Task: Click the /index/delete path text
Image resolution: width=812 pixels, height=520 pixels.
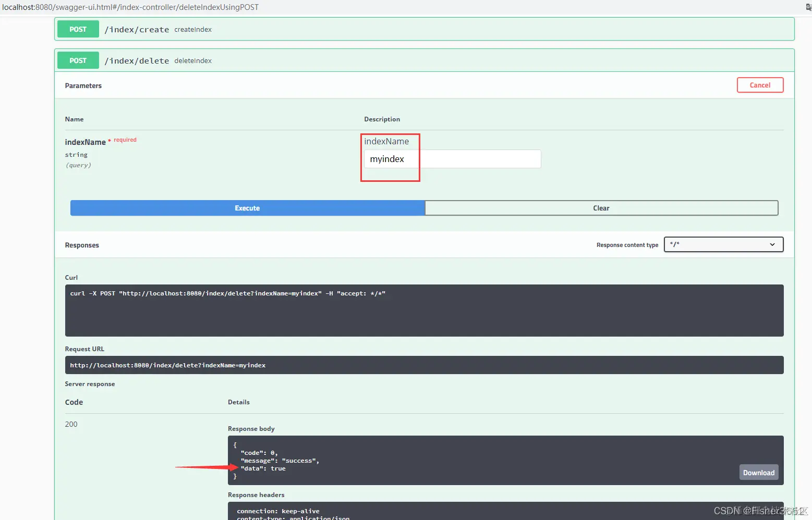Action: tap(137, 61)
